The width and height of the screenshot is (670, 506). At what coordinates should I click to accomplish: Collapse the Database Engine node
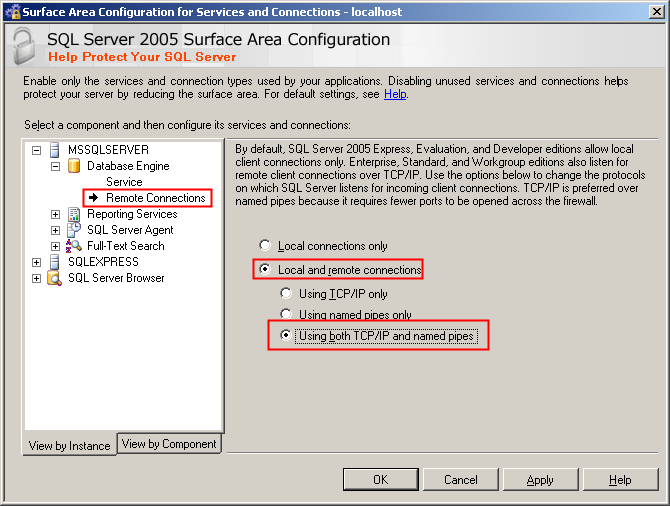[x=56, y=166]
